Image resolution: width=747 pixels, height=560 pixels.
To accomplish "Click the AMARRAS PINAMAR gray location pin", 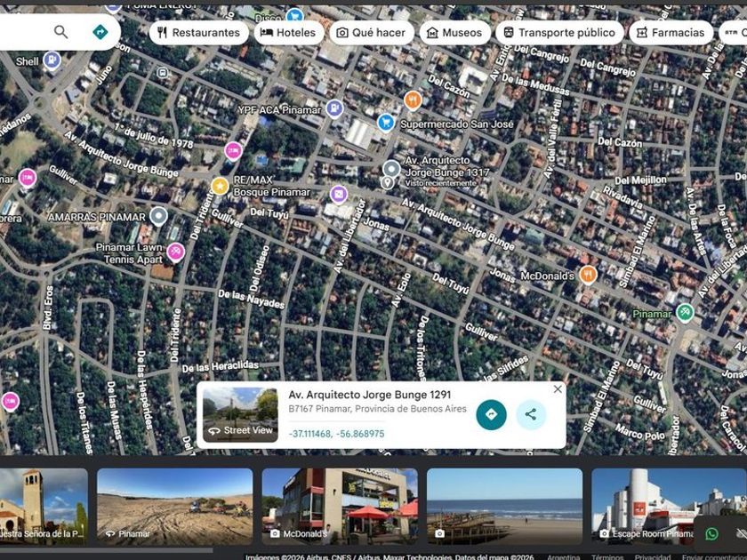I will (x=158, y=216).
